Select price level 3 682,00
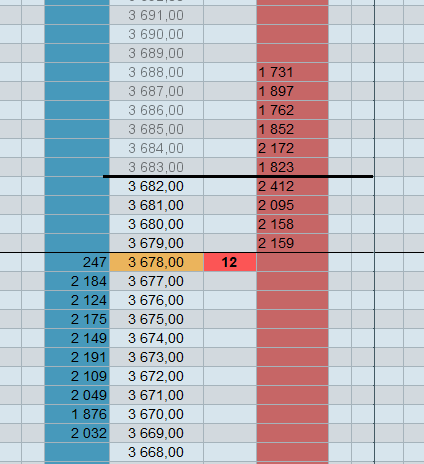 (x=156, y=186)
